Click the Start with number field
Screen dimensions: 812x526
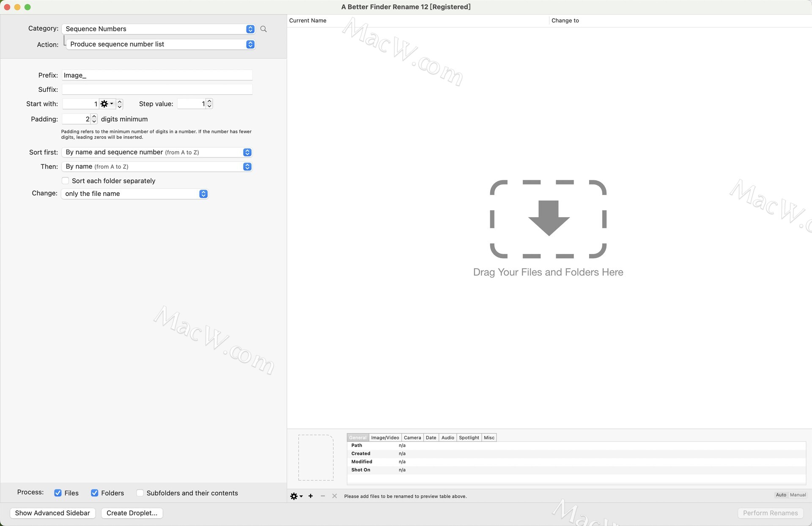coord(81,104)
